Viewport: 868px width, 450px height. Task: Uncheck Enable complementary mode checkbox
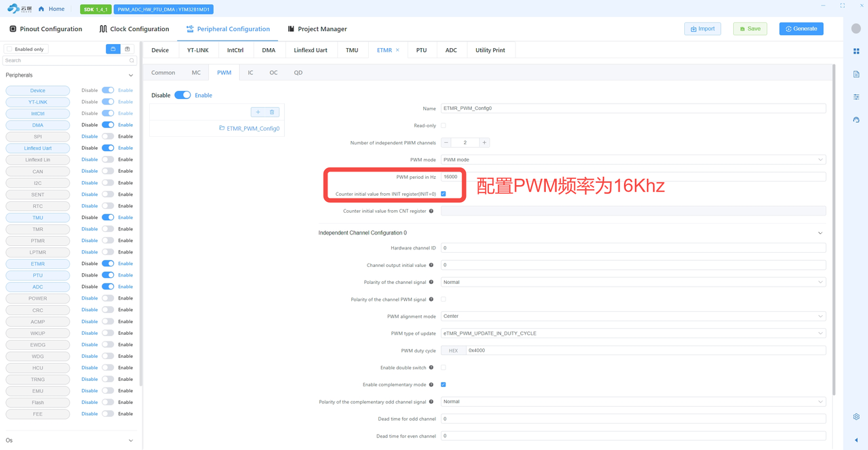pyautogui.click(x=443, y=384)
